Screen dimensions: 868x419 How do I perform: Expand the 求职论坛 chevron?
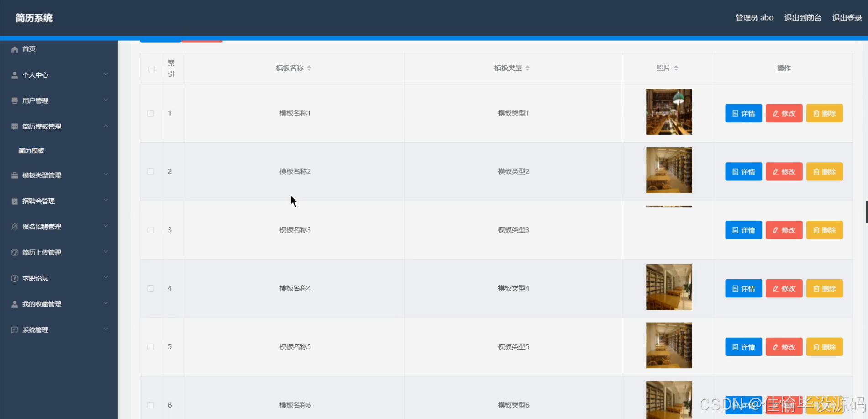pos(105,277)
